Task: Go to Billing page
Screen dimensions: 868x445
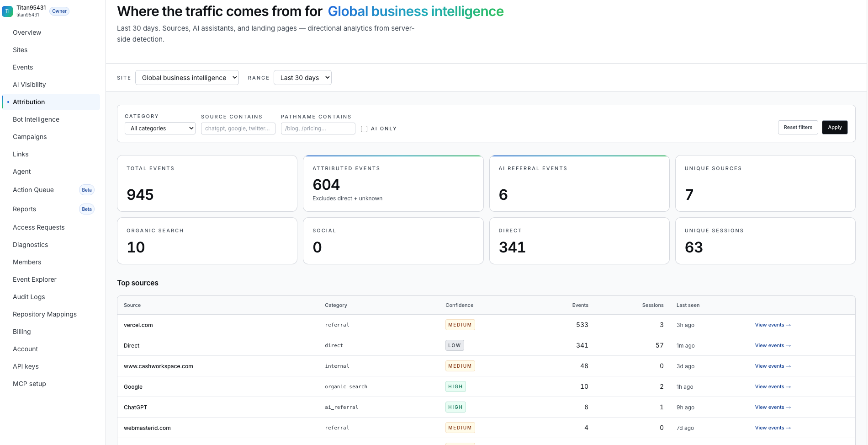Action: pos(51,332)
